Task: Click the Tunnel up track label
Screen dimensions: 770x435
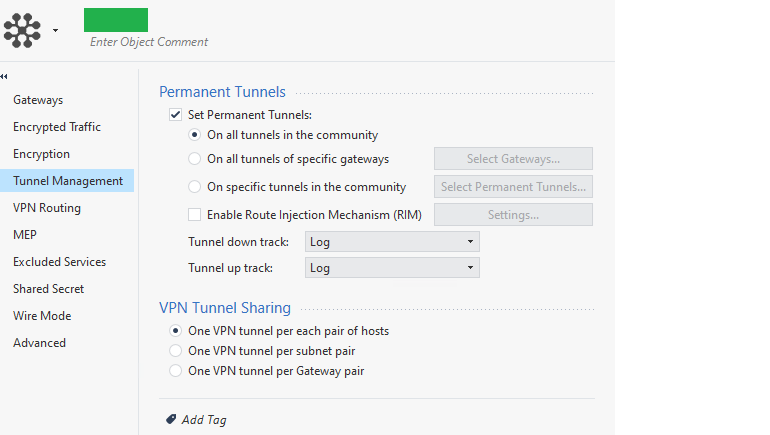Action: [230, 268]
